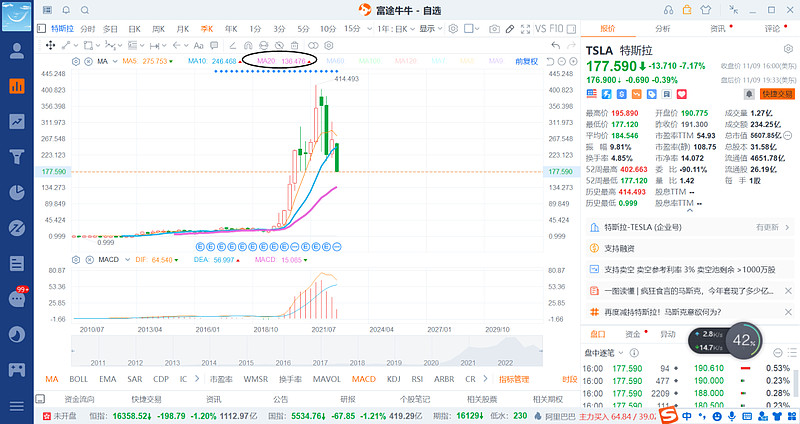Image resolution: width=800 pixels, height=424 pixels.
Task: Expand more minute interval options
Action: coord(369,29)
